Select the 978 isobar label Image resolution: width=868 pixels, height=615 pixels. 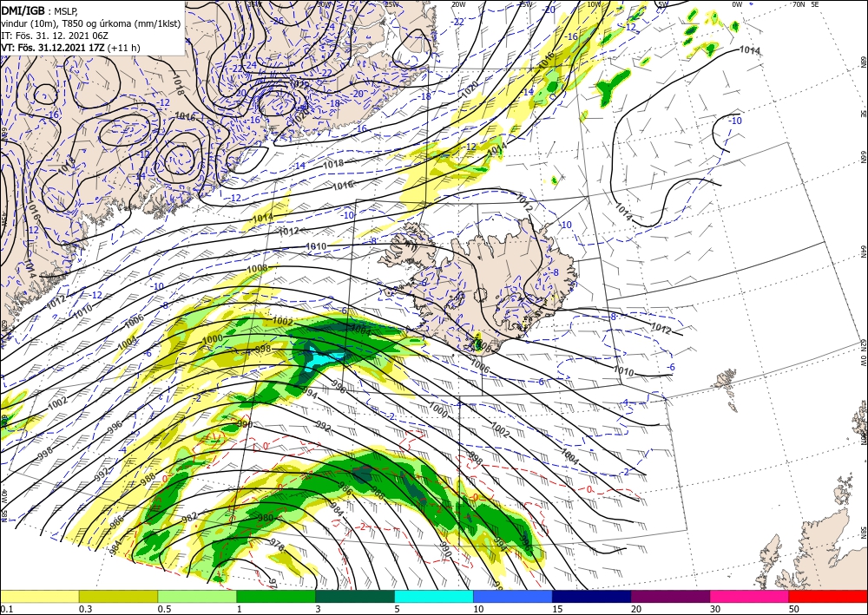pyautogui.click(x=277, y=545)
